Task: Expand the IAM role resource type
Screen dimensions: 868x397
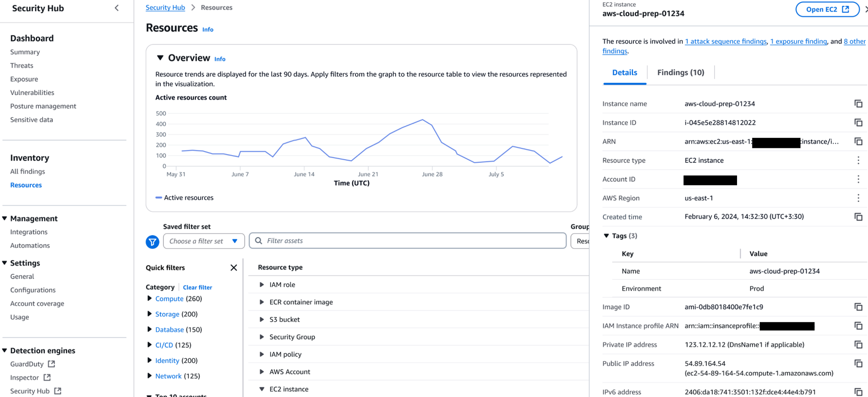Action: point(262,285)
